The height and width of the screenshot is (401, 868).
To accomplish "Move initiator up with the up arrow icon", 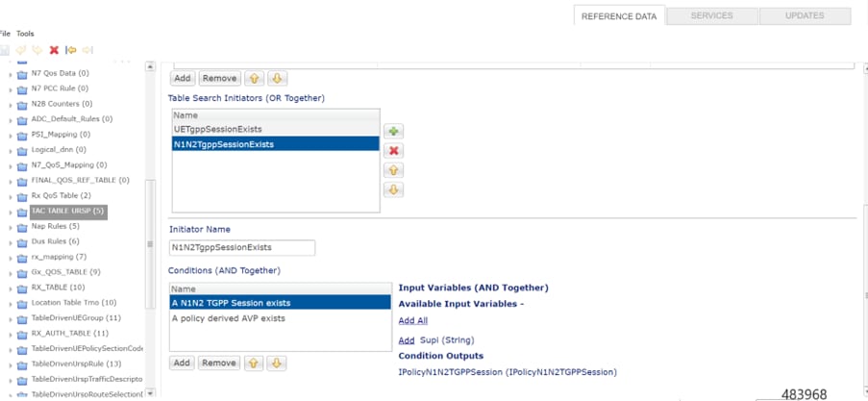I will [393, 170].
